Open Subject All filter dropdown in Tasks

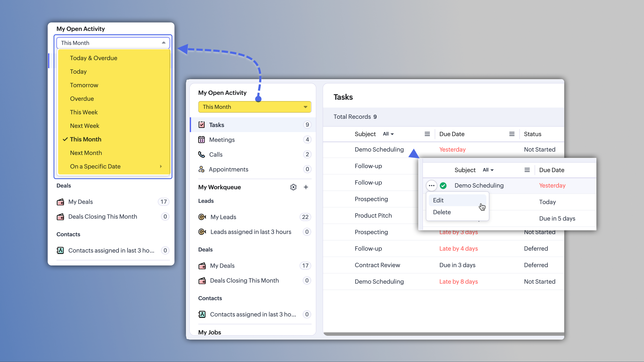click(388, 134)
